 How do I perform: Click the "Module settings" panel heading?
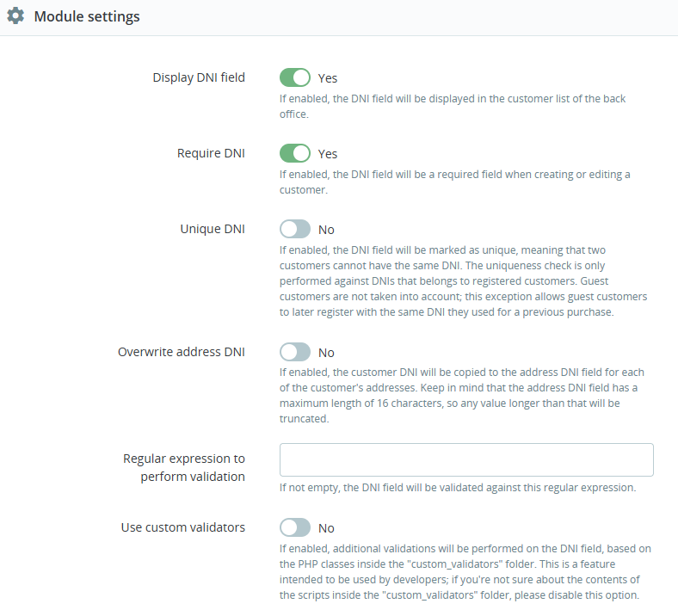[x=87, y=16]
